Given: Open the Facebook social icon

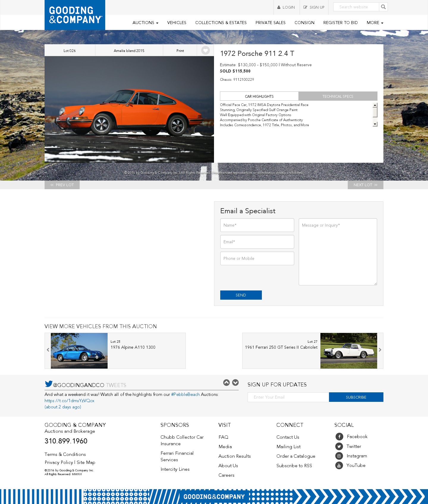Looking at the screenshot, I should click(339, 437).
